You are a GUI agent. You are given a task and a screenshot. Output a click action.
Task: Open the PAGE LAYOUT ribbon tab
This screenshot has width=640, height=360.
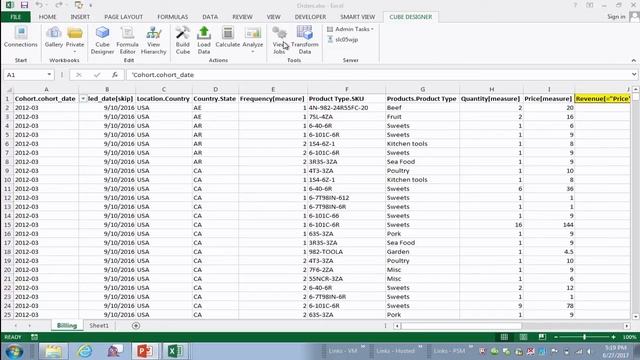pos(124,17)
